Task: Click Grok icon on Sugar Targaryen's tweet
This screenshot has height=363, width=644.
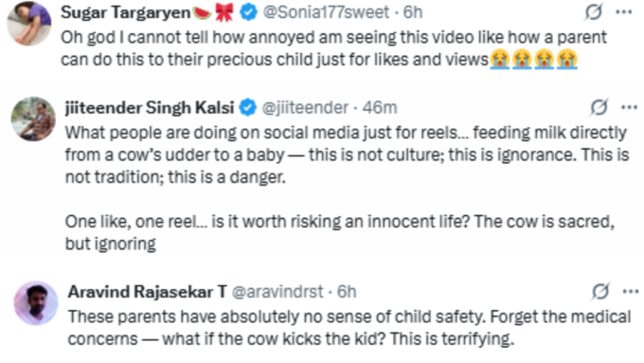Action: tap(594, 12)
